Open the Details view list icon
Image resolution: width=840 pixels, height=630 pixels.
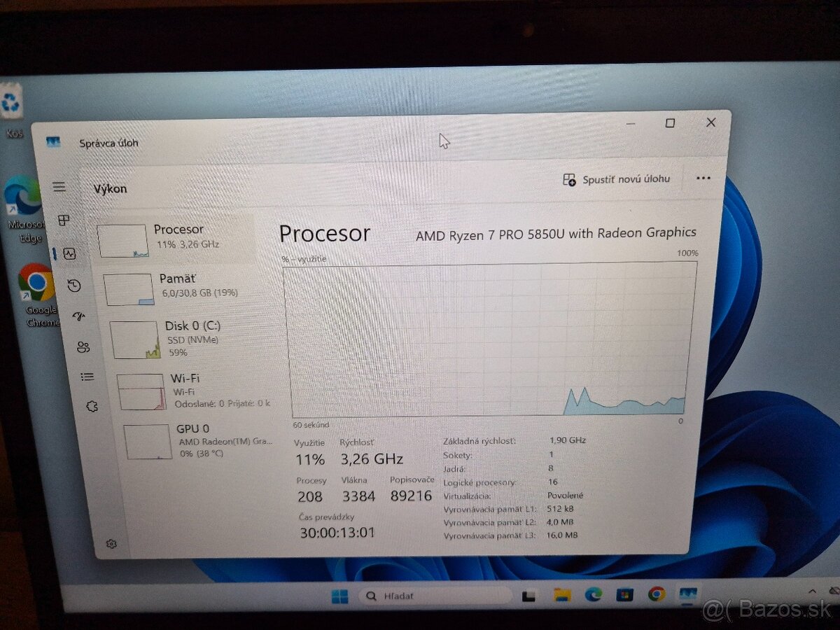coord(87,377)
